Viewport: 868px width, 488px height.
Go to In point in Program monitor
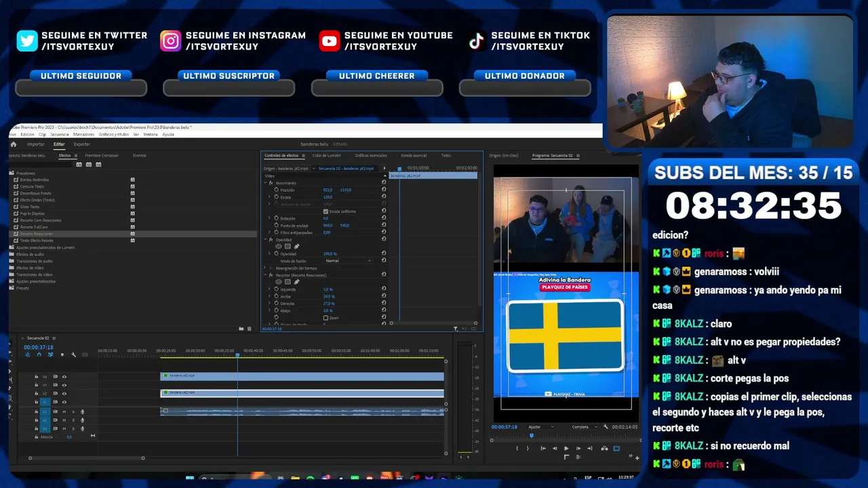point(542,448)
